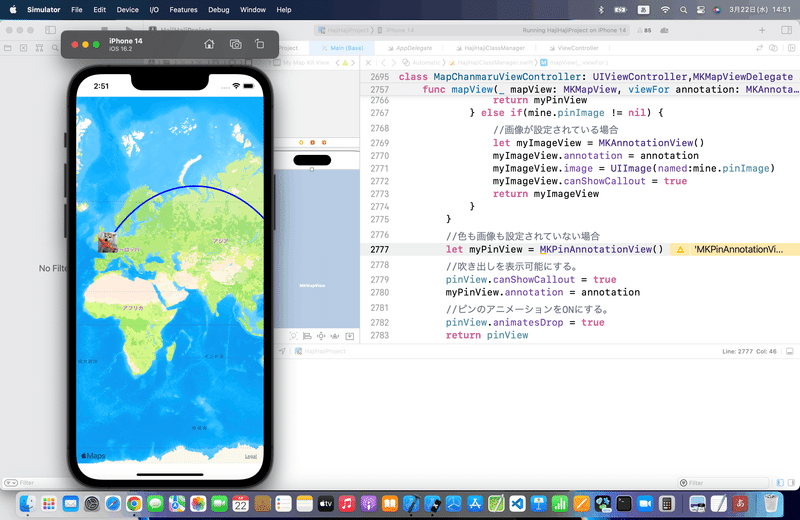Click the Legal link on the map
800x520 pixels.
(251, 457)
